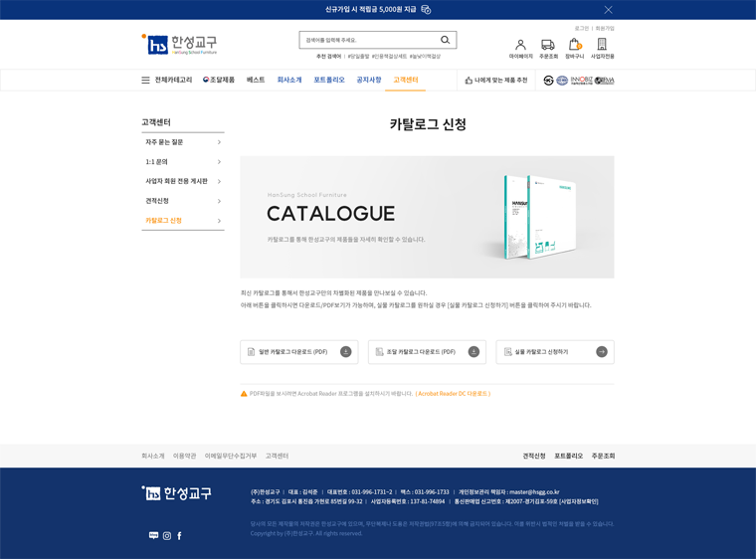Open Instagram icon in footer

click(x=167, y=536)
